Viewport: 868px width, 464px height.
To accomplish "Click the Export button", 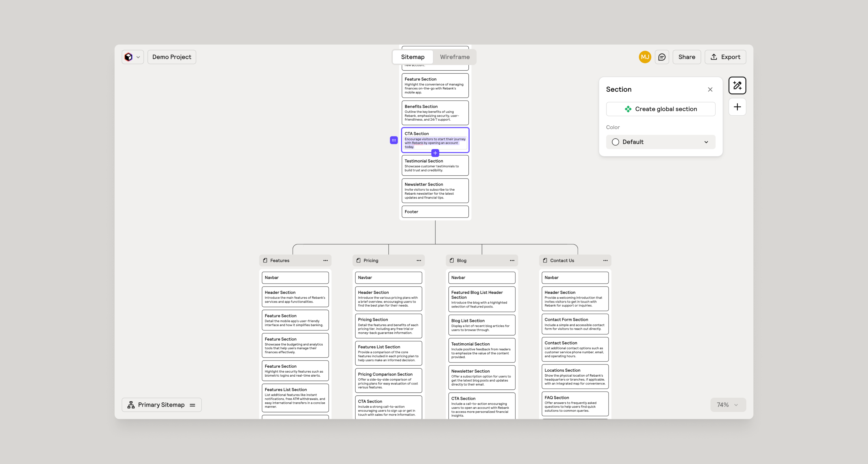I will (x=725, y=57).
